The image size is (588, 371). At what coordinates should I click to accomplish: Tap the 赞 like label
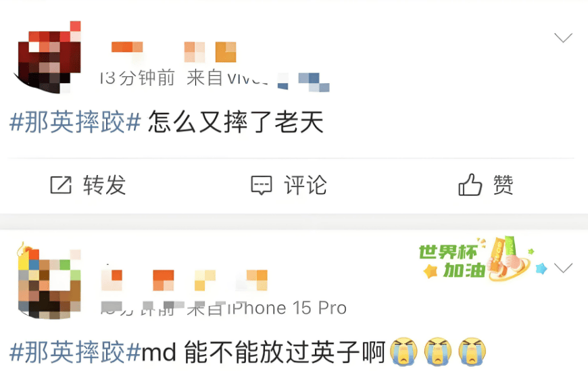coord(503,184)
